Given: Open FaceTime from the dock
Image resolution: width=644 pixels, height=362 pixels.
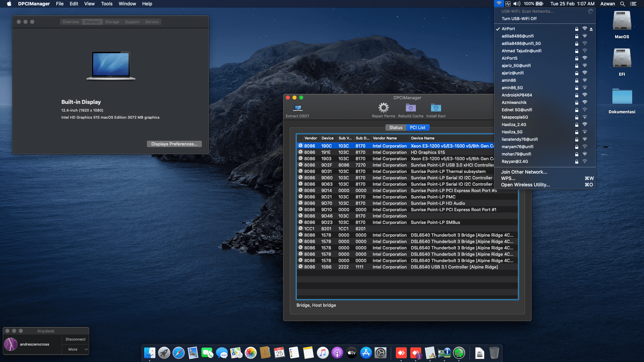Looking at the screenshot, I should [207, 353].
